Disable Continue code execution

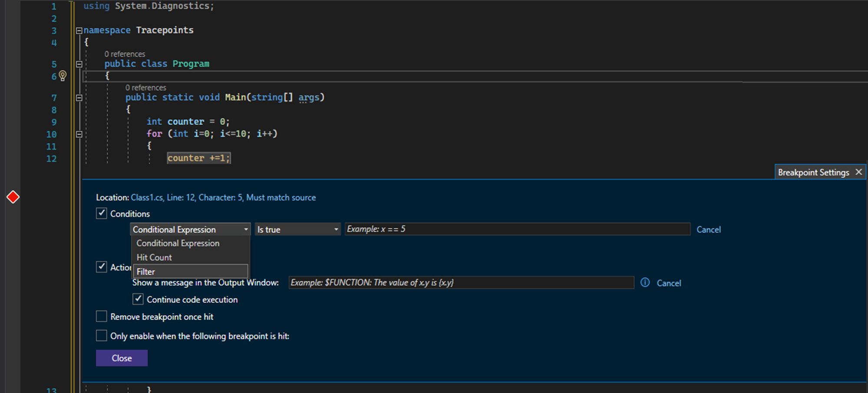click(138, 299)
